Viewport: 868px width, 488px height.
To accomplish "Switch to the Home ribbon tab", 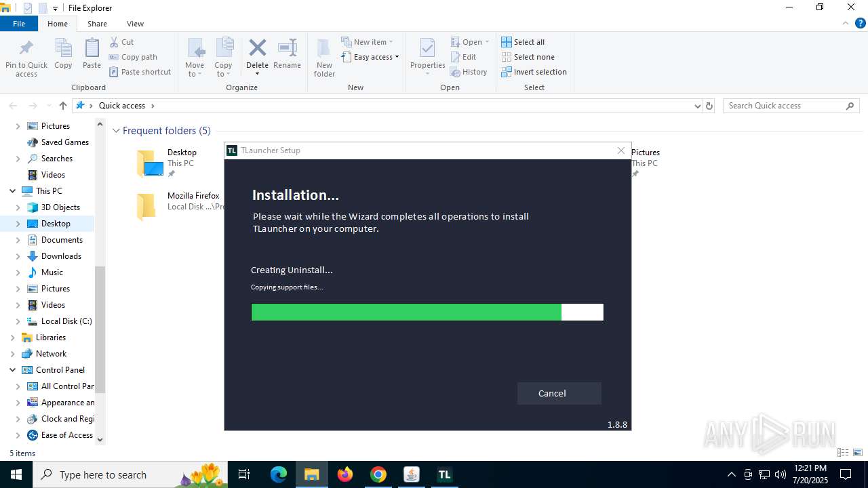I will (x=58, y=24).
